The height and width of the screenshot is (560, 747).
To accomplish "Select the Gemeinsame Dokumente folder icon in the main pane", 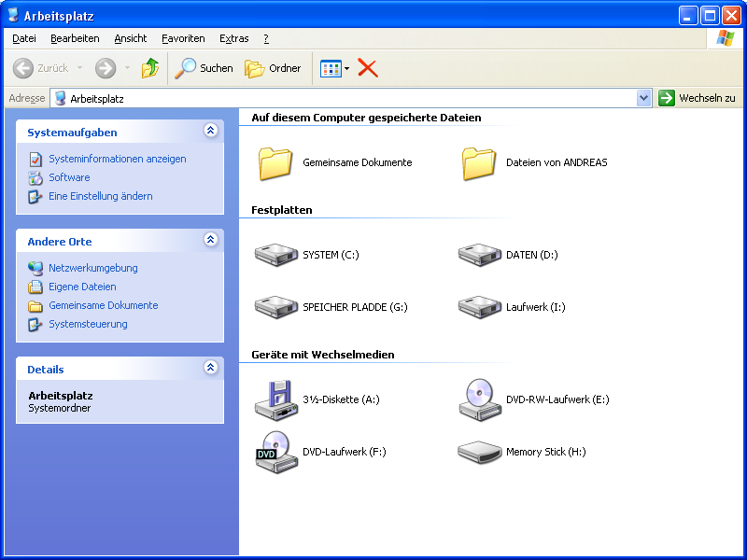I will 275,163.
